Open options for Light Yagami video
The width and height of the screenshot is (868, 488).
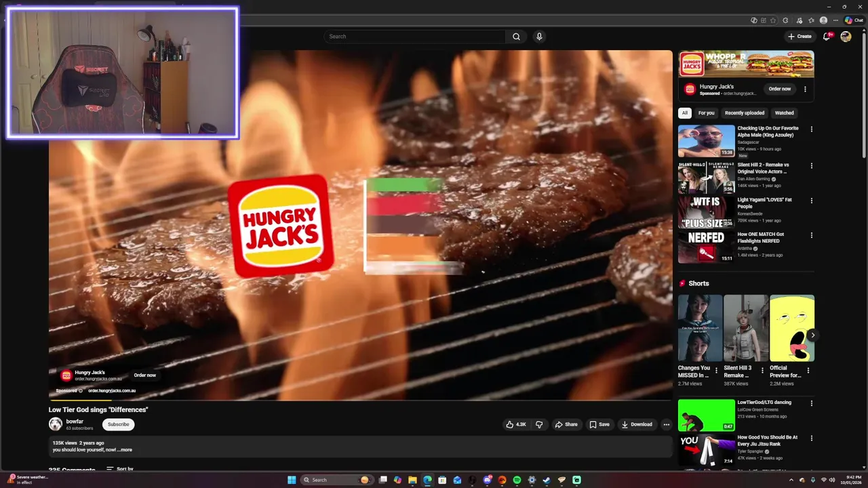pyautogui.click(x=811, y=201)
